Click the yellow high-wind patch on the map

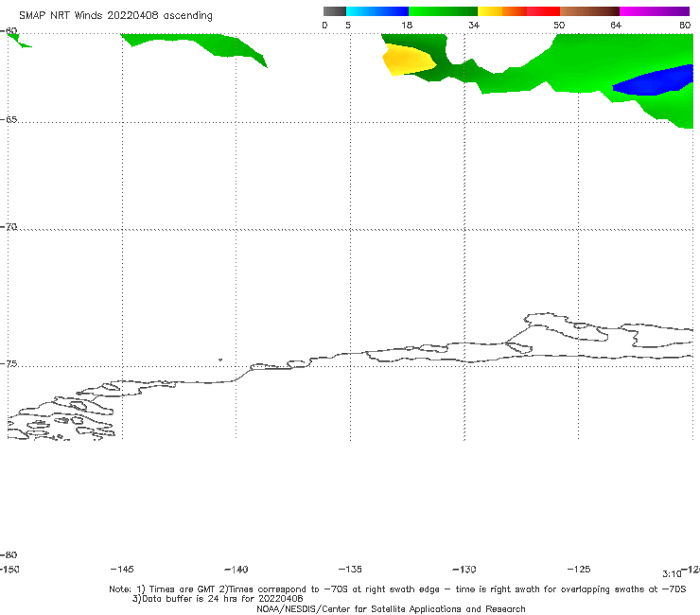pos(407,60)
